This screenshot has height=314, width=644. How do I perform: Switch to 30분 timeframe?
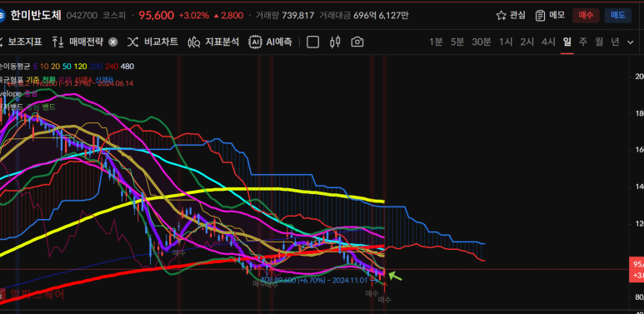pos(482,42)
